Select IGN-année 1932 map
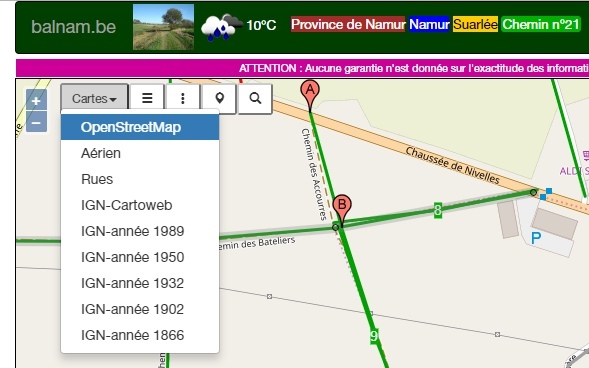This screenshot has width=589, height=368. [140, 283]
